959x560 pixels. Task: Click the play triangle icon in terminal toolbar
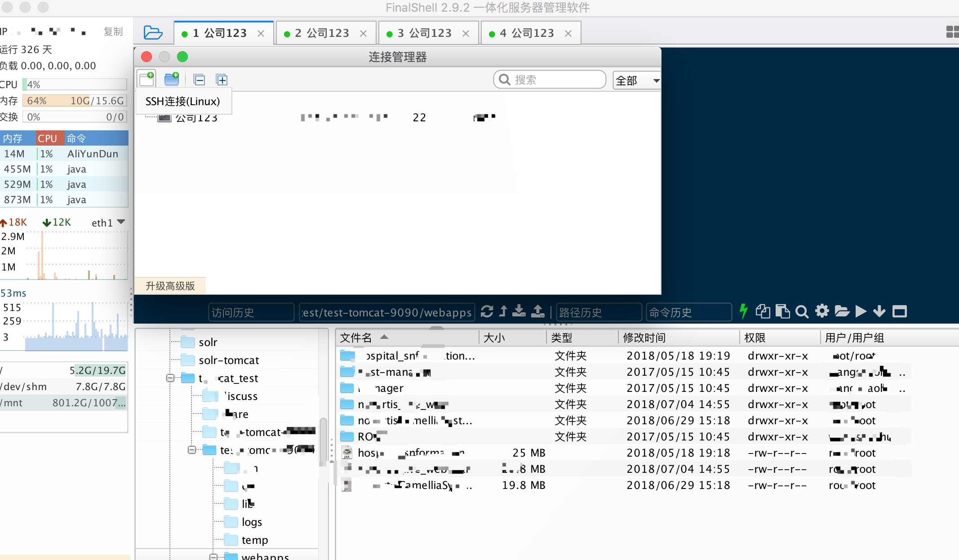[861, 311]
